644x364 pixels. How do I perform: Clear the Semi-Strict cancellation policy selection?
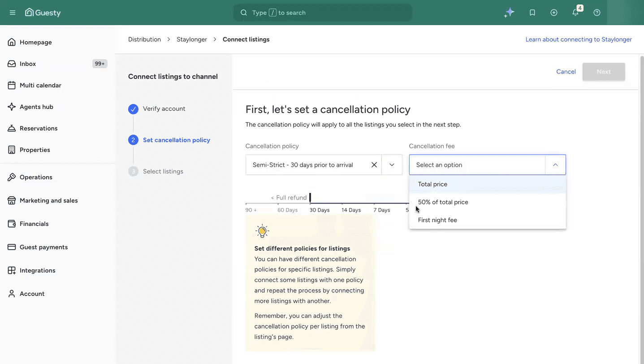pyautogui.click(x=374, y=165)
